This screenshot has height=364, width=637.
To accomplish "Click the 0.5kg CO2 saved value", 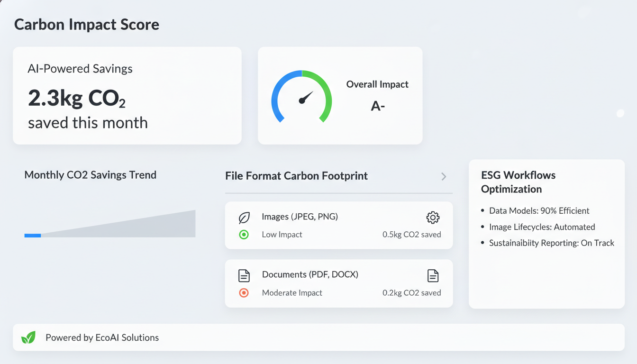I will (x=411, y=234).
